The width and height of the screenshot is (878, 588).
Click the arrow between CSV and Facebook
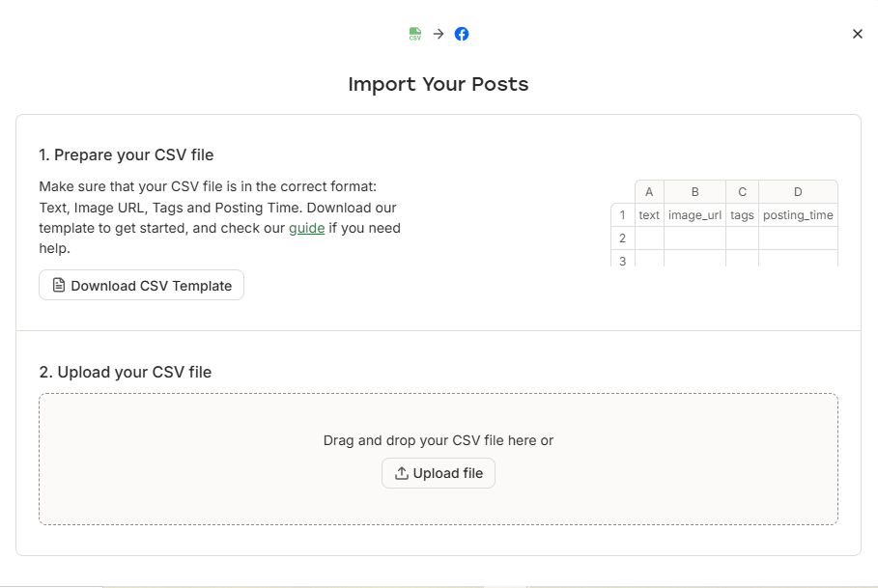point(439,34)
